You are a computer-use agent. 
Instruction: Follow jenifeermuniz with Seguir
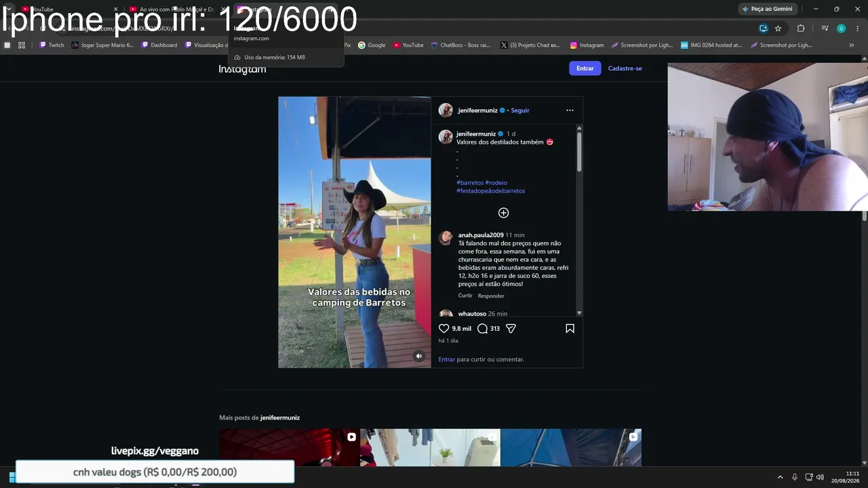520,110
